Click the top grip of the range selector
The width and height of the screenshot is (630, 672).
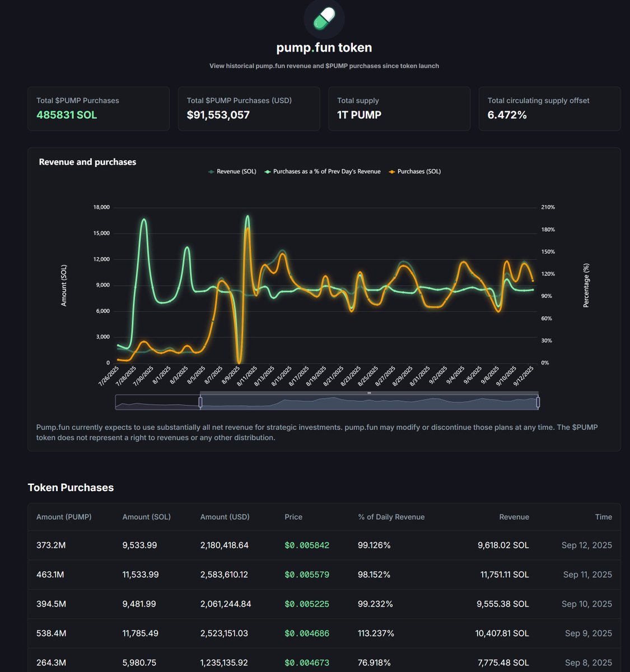369,393
